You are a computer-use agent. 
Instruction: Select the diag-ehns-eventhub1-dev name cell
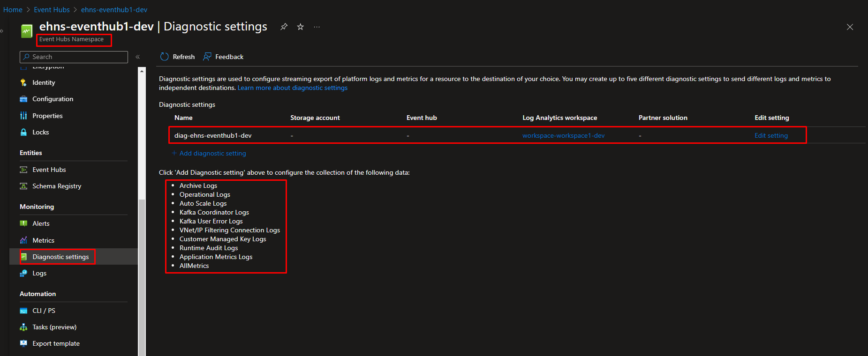[213, 135]
